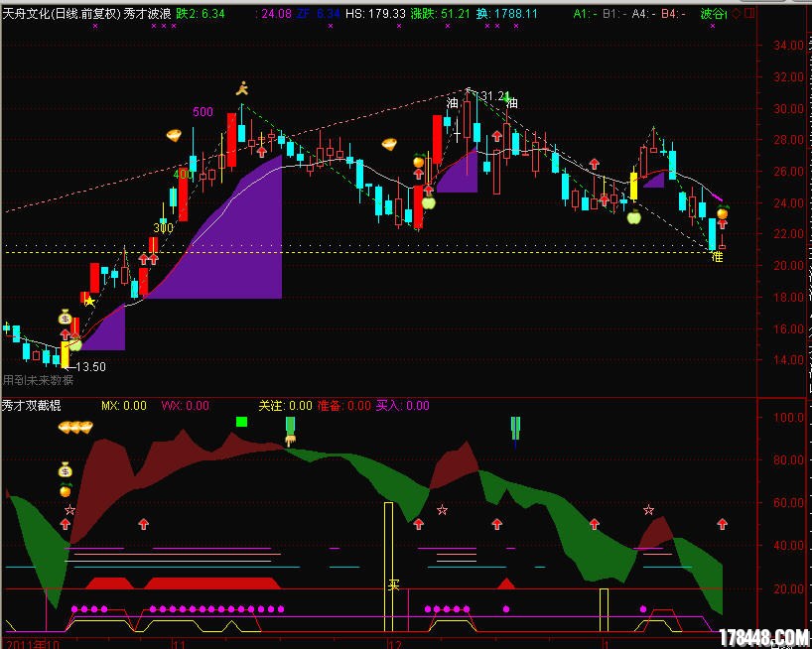Screen dimensions: 812x649
Task: Click the A1: - indicator label
Action: (586, 14)
